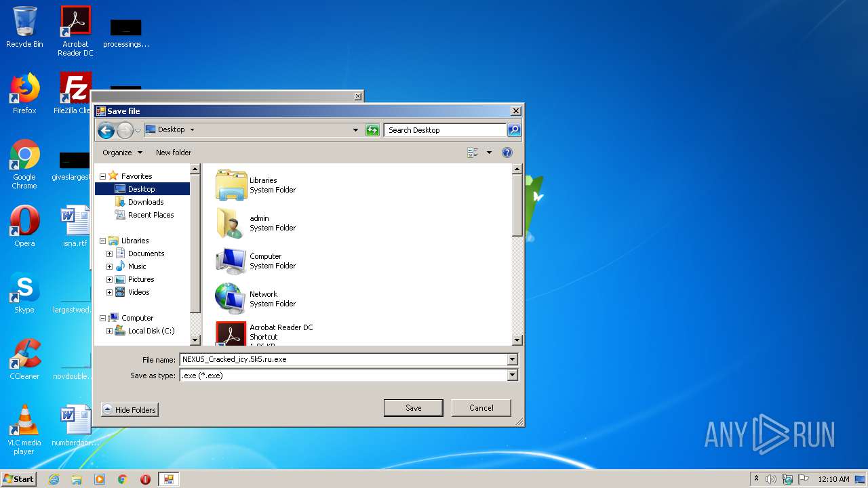The height and width of the screenshot is (488, 868).
Task: Expand the Documents library node
Action: 109,253
